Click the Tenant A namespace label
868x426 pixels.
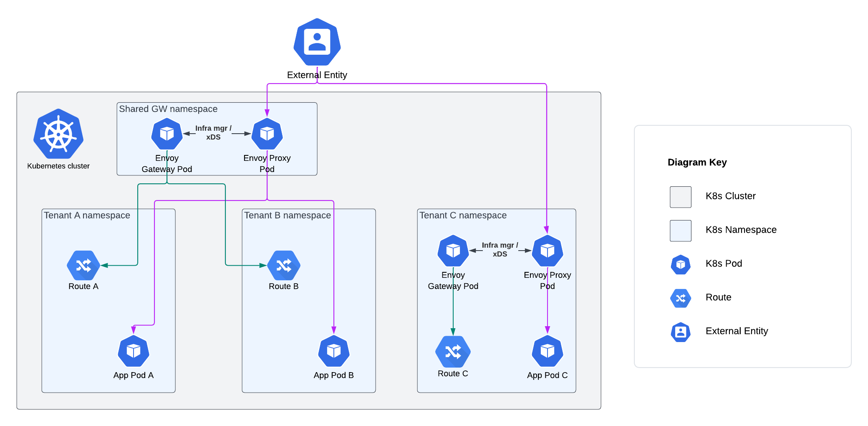click(87, 216)
